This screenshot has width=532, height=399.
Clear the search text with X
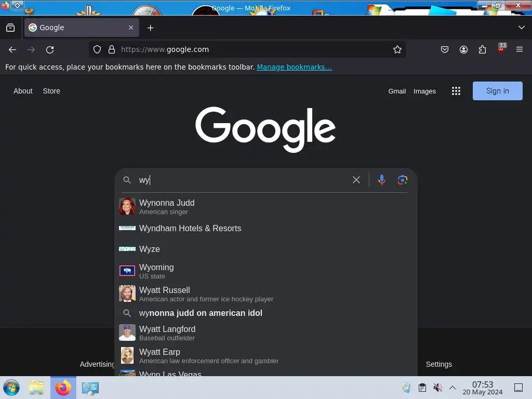(x=356, y=180)
